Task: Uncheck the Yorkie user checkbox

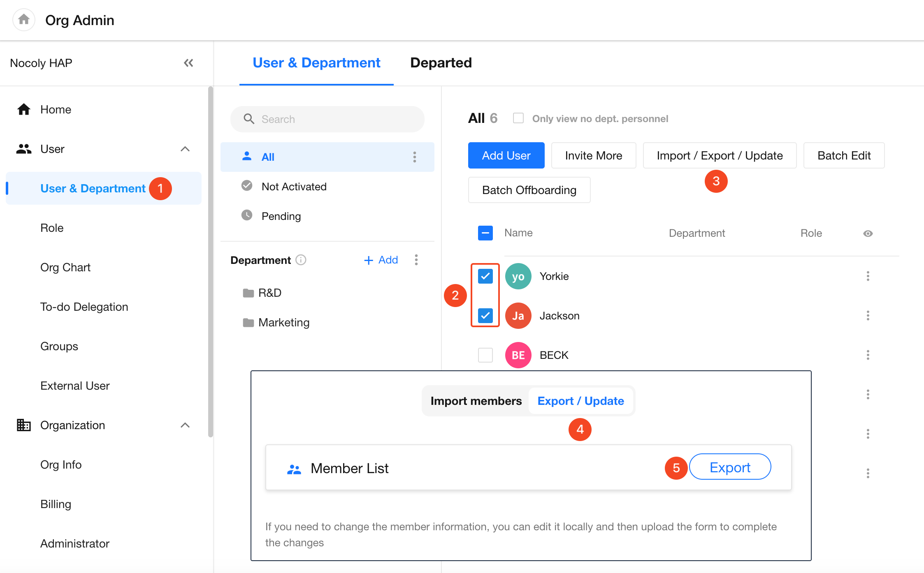Action: coord(485,276)
